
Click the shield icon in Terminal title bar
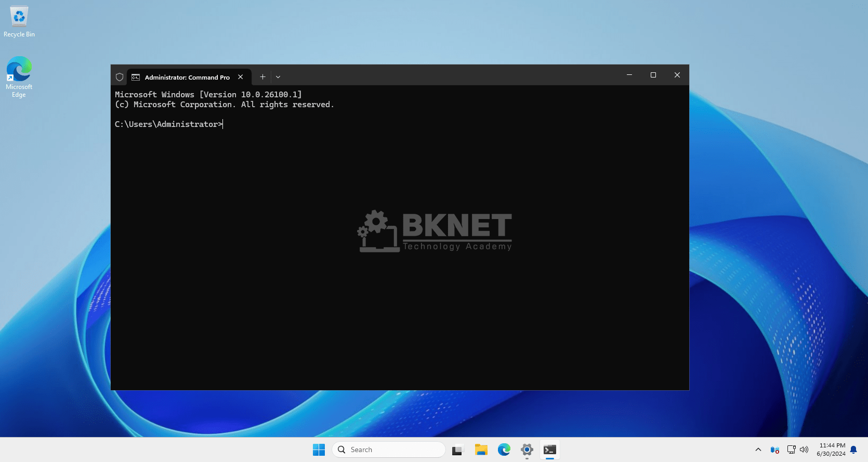[x=120, y=77]
